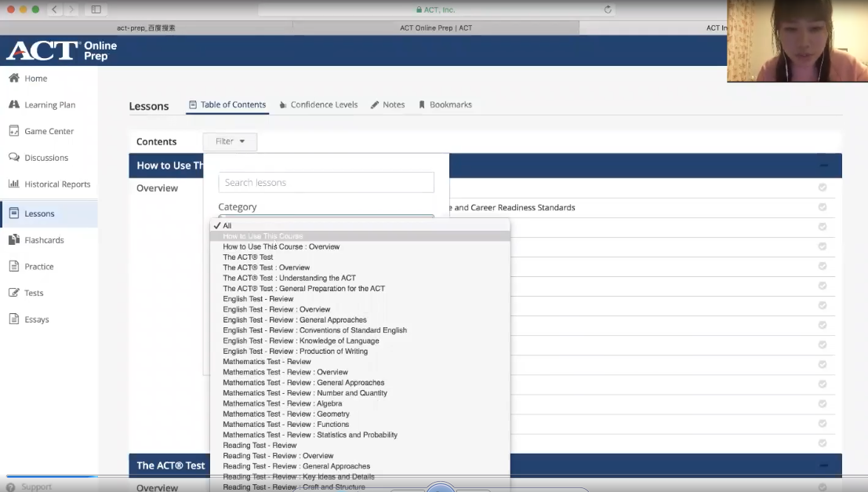Switch to the act-prep 百度搜索 browser tab
Viewport: 868px width, 492px height.
pyautogui.click(x=146, y=27)
